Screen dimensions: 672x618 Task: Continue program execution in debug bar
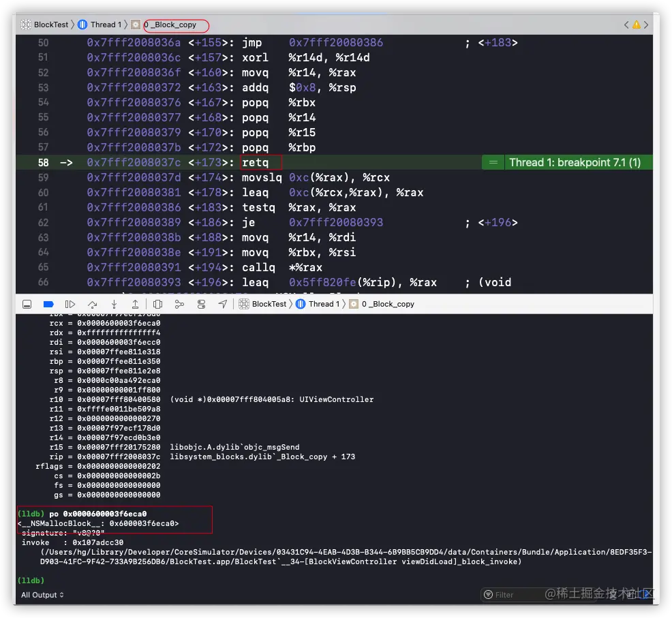coord(70,305)
